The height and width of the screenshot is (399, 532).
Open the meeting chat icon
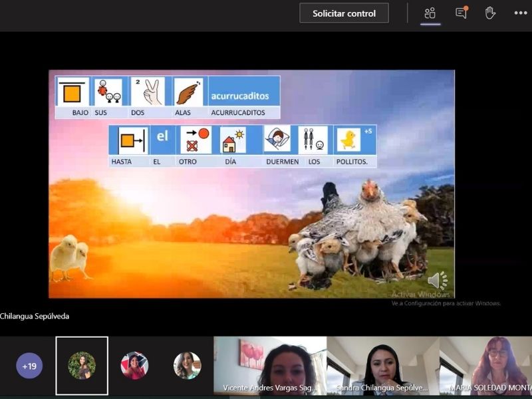pyautogui.click(x=461, y=13)
